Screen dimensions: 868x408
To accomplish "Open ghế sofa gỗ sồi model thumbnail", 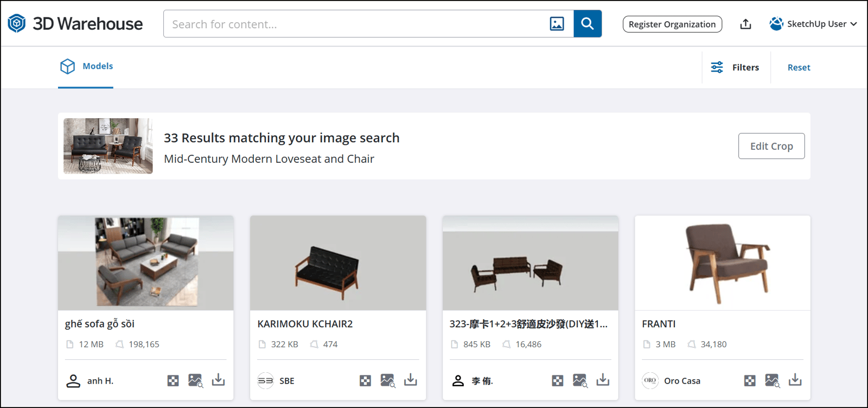I will (146, 263).
